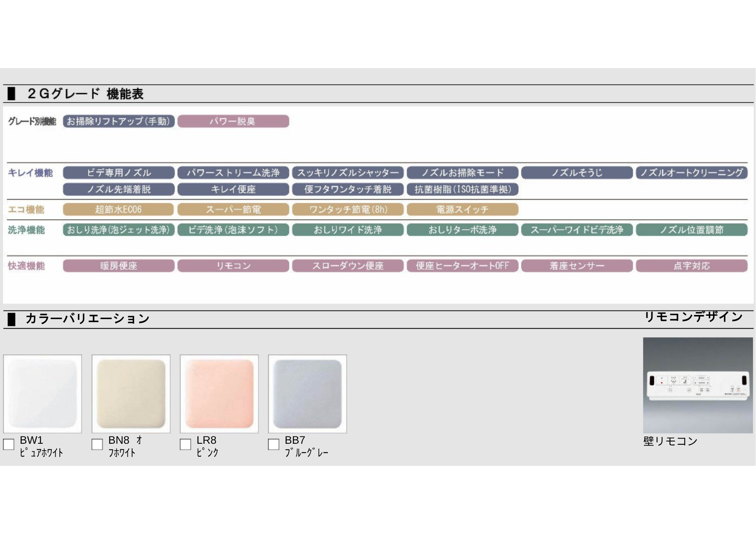Image resolution: width=756 pixels, height=534 pixels.
Task: Click the お掃除リフトアップ(手動) badge
Action: pos(119,121)
